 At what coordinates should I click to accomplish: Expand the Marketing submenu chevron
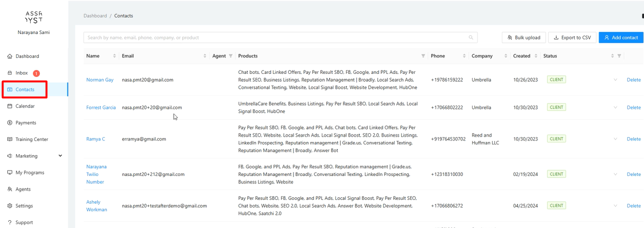point(60,156)
